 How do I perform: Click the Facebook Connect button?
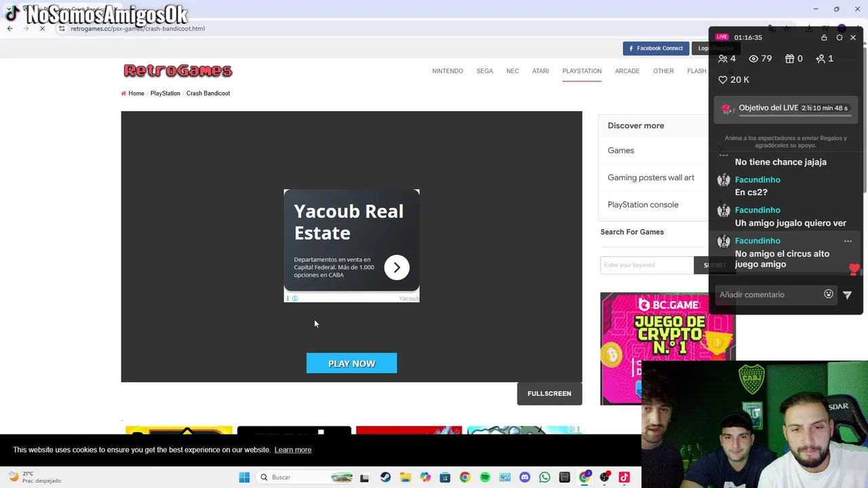(x=656, y=48)
